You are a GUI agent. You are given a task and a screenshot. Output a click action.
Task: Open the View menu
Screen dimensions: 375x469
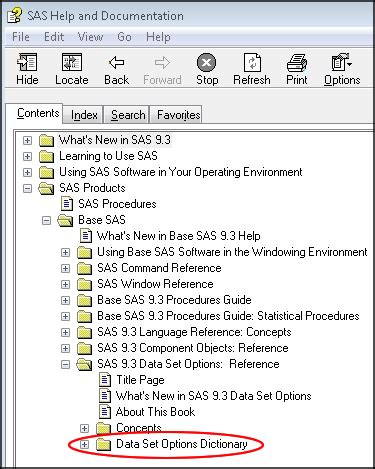pyautogui.click(x=90, y=37)
